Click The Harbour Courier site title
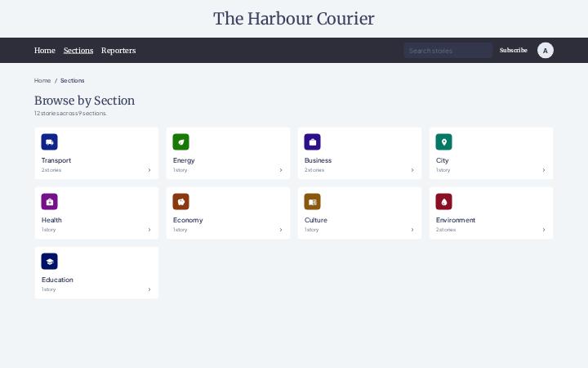 tap(294, 18)
